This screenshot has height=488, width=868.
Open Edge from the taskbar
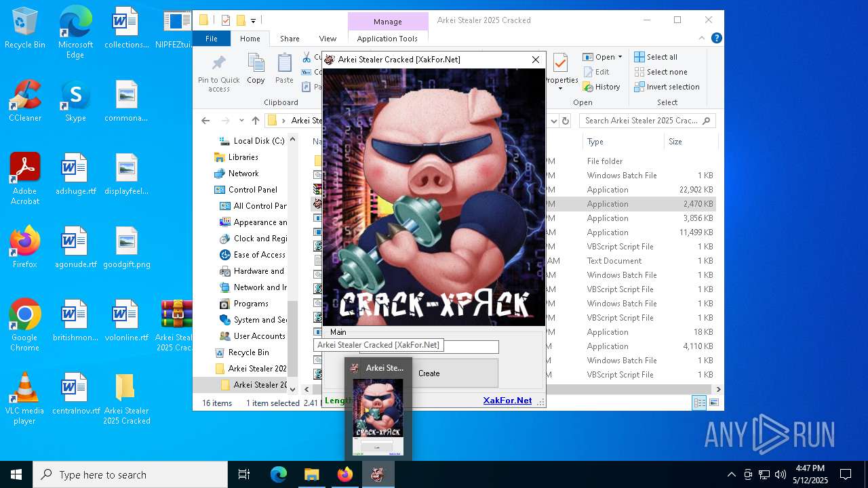(279, 474)
